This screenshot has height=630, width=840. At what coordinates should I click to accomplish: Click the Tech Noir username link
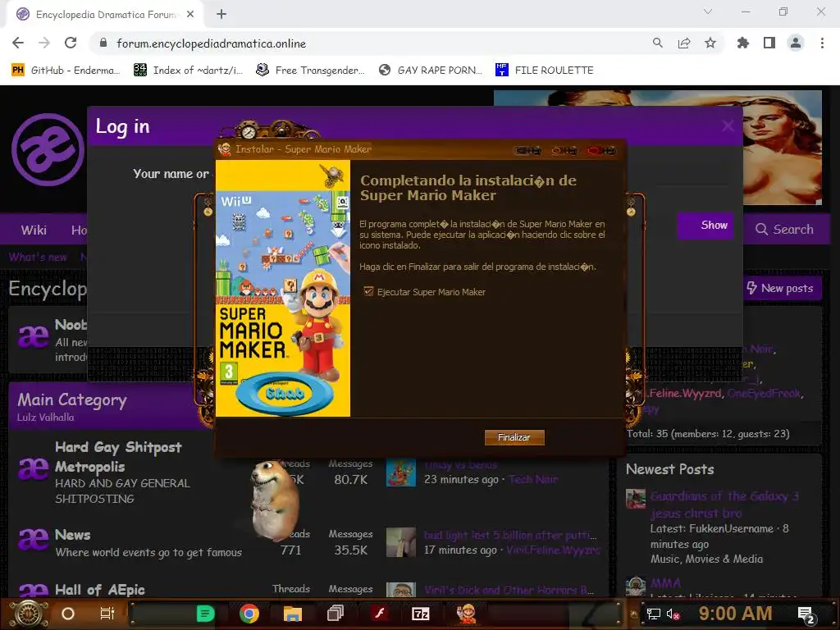(x=533, y=479)
